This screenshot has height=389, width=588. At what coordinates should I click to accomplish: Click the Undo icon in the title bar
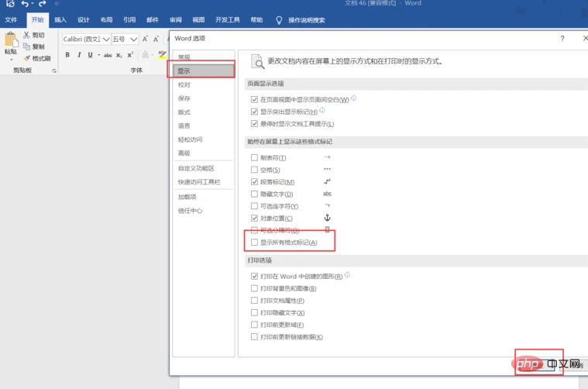[25, 4]
